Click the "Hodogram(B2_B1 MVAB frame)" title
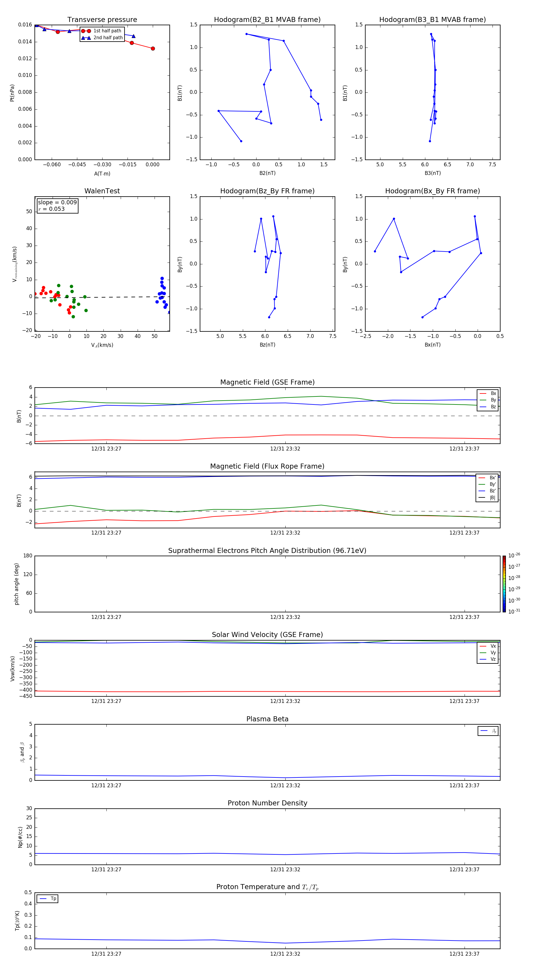This screenshot has height=980, width=535. 267,19
